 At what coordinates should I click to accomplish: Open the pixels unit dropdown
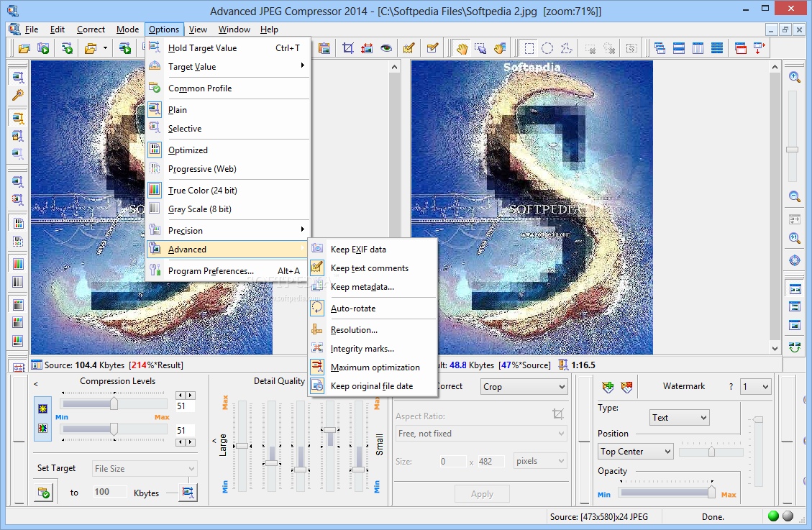540,461
